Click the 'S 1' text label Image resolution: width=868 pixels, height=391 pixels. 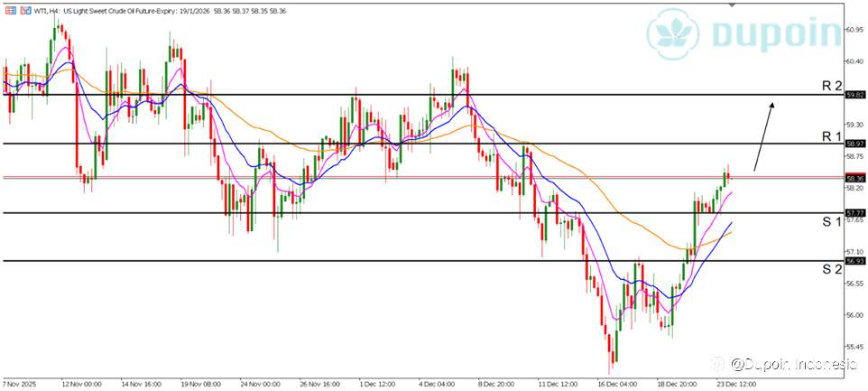pos(831,222)
